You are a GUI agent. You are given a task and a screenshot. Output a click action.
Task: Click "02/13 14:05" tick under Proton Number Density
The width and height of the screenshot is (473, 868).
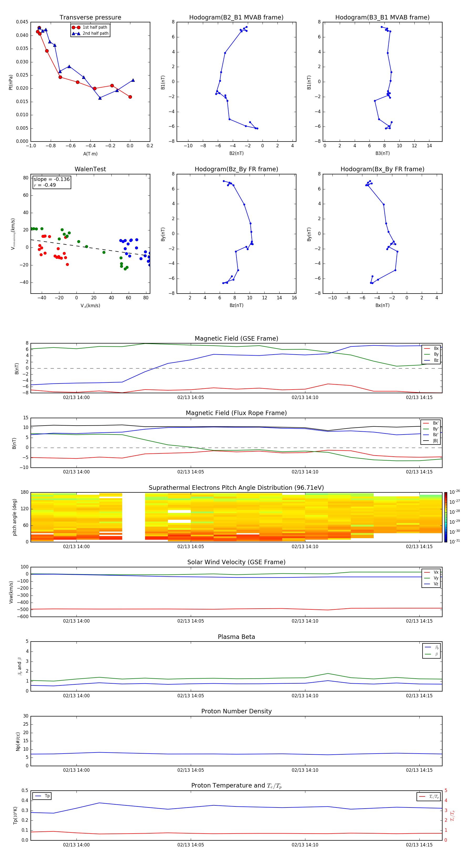191,770
